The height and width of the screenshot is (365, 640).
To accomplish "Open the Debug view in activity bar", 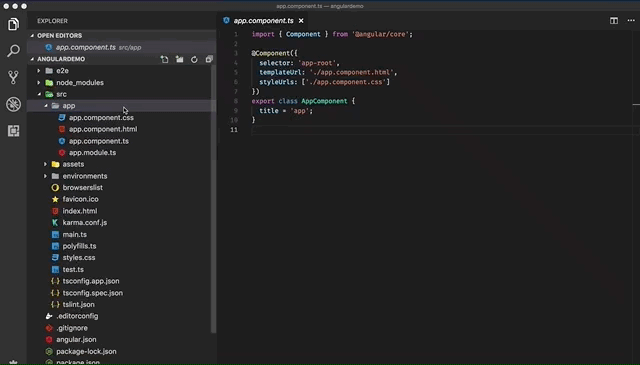I will pos(13,104).
